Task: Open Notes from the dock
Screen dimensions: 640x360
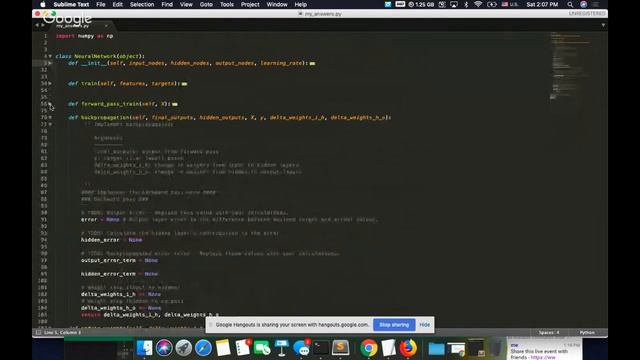Action: [223, 348]
